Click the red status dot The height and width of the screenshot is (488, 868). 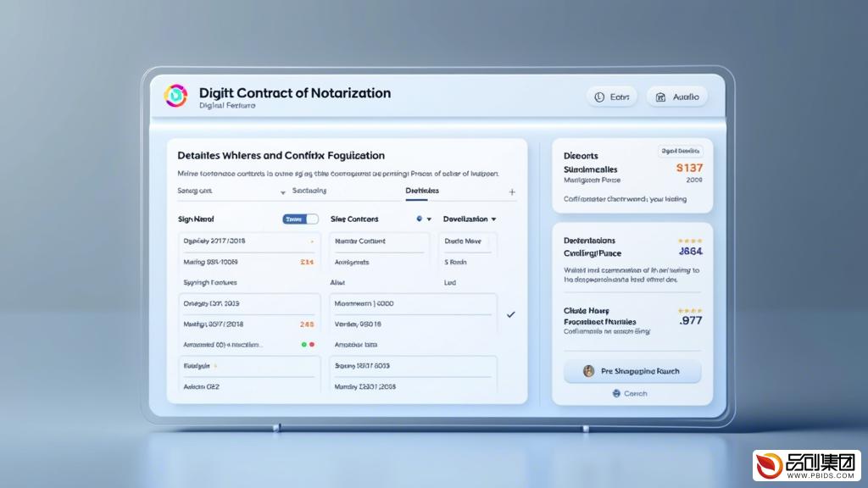point(312,344)
